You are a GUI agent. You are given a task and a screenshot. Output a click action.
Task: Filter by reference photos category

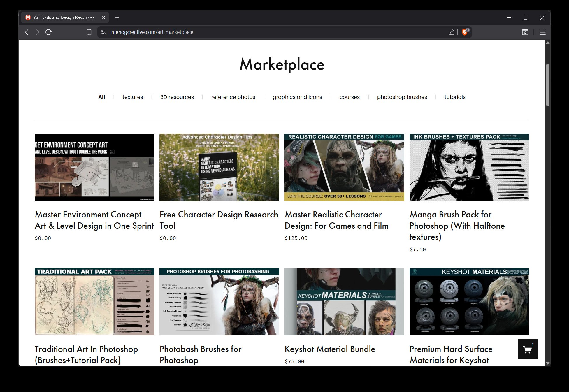233,97
